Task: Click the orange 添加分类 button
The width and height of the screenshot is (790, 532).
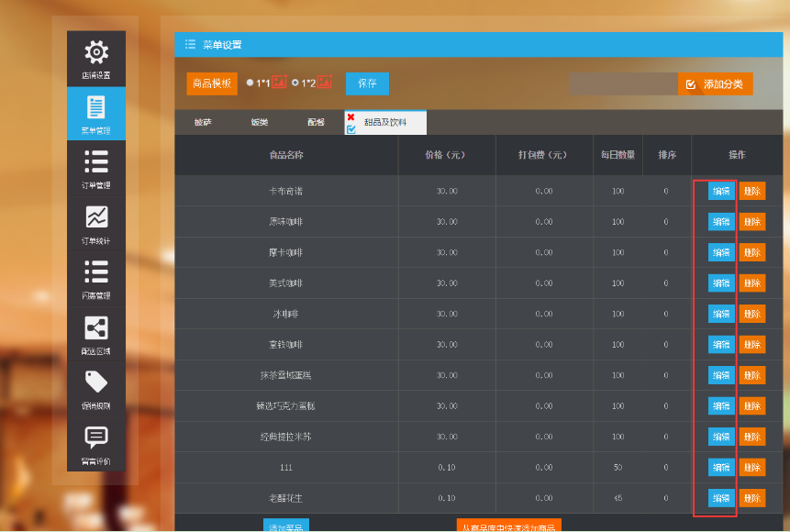Action: pyautogui.click(x=716, y=84)
